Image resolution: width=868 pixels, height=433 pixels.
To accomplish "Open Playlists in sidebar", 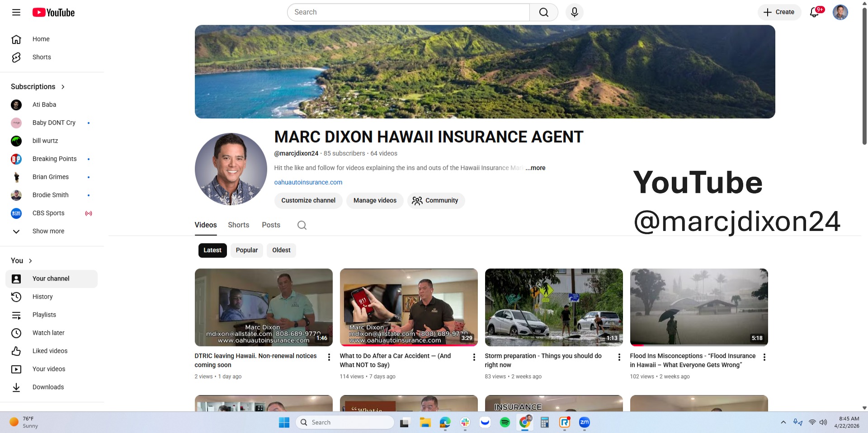I will [52, 315].
